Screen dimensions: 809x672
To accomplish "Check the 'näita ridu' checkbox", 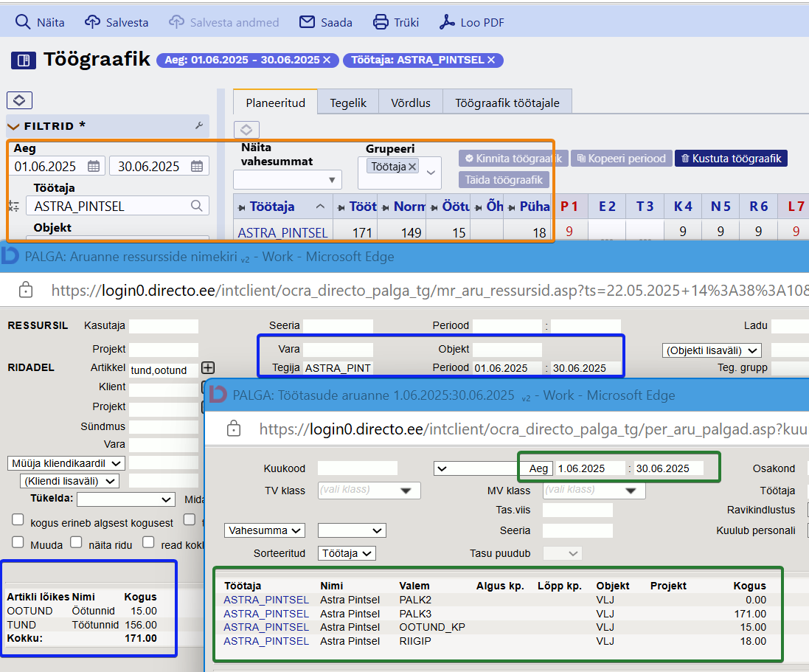I will (77, 542).
